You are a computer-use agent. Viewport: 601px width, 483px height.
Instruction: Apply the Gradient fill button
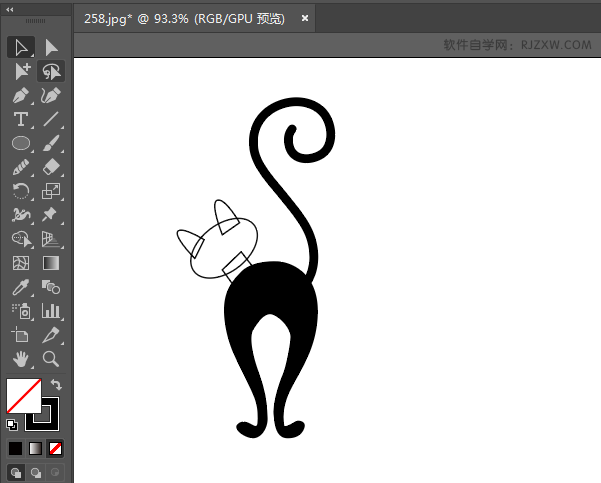[35, 448]
